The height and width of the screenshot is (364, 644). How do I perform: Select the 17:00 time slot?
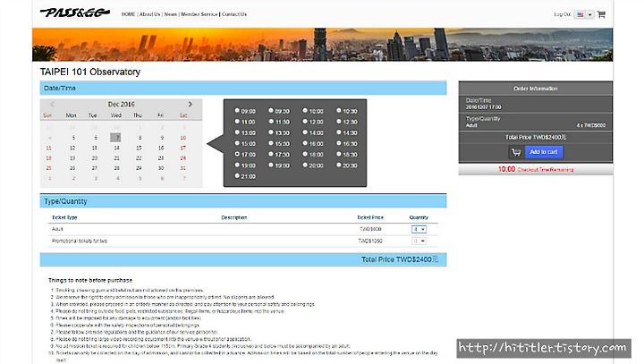(237, 154)
